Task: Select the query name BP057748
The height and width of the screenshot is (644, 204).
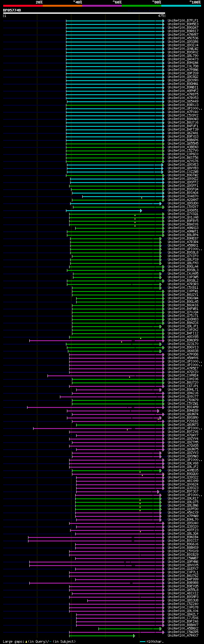Action: [12, 10]
